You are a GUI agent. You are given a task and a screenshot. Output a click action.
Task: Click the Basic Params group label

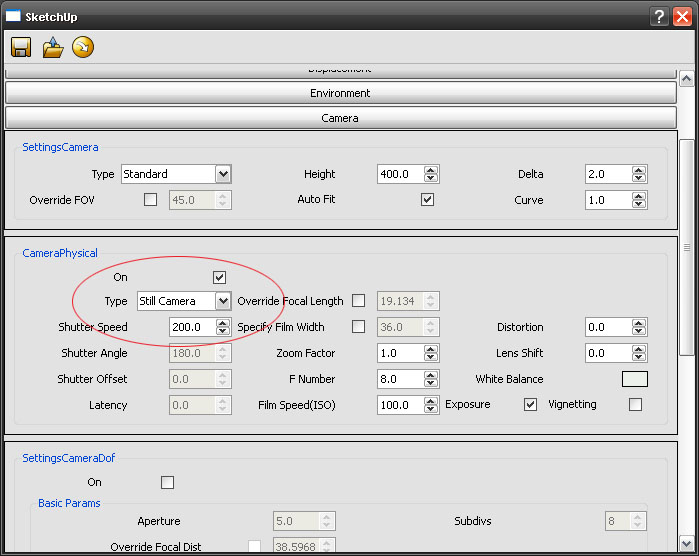pos(69,503)
